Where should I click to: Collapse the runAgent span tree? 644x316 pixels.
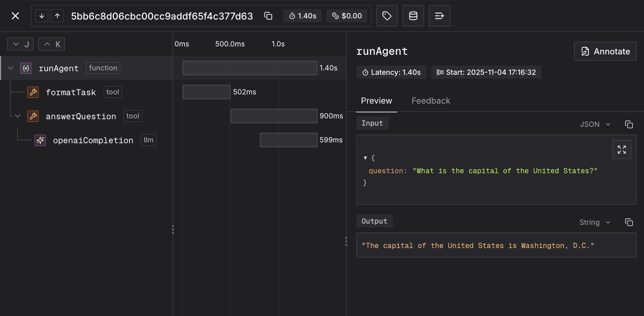point(11,68)
